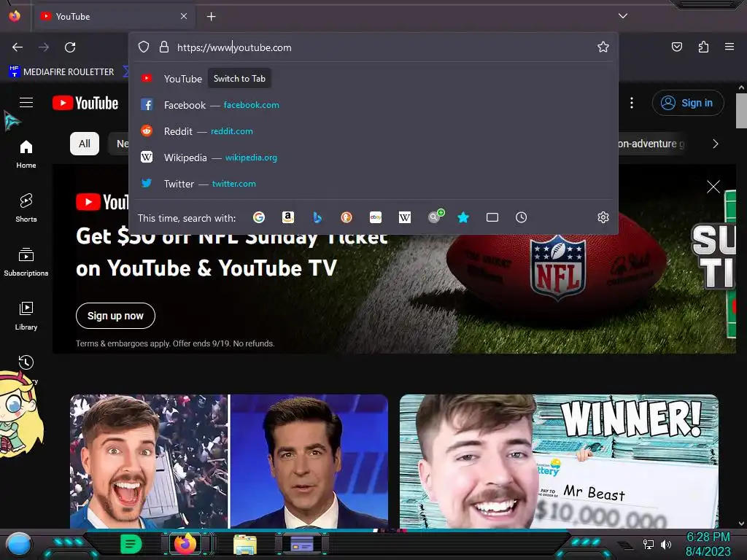Viewport: 747px width, 560px height.
Task: Open File Explorer from taskbar
Action: [x=245, y=544]
